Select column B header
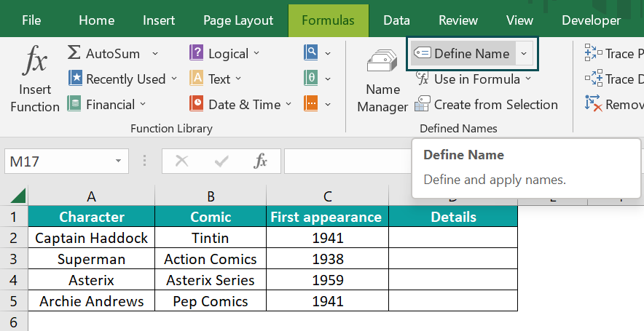Viewport: 644px width, 331px height. click(x=211, y=196)
